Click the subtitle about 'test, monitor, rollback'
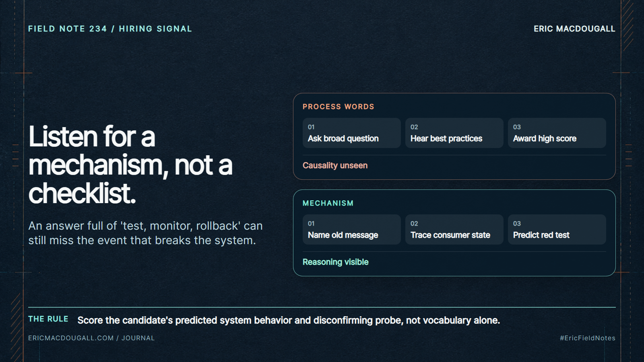Viewport: 644px width, 362px height. point(145,233)
